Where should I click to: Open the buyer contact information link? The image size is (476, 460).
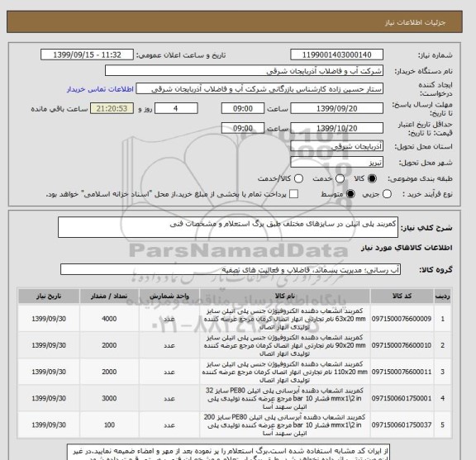(100, 89)
